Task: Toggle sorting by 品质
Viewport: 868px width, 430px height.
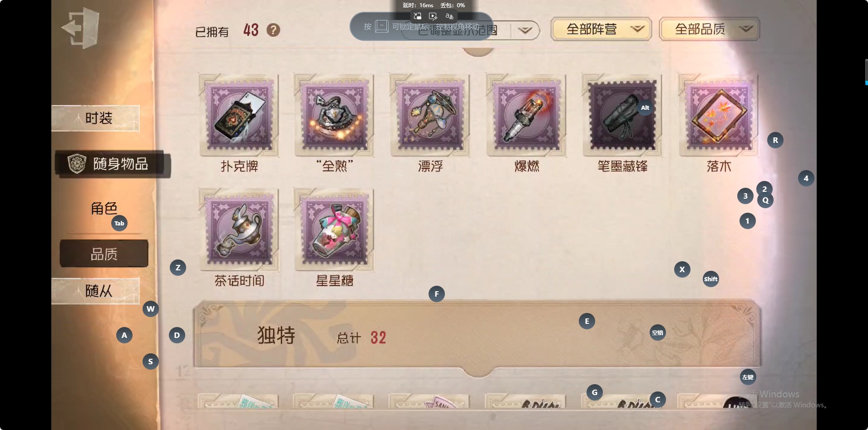Action: tap(104, 254)
